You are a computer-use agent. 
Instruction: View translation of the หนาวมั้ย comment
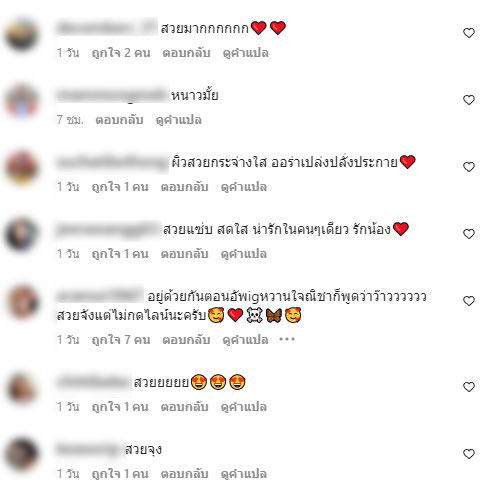(x=179, y=120)
